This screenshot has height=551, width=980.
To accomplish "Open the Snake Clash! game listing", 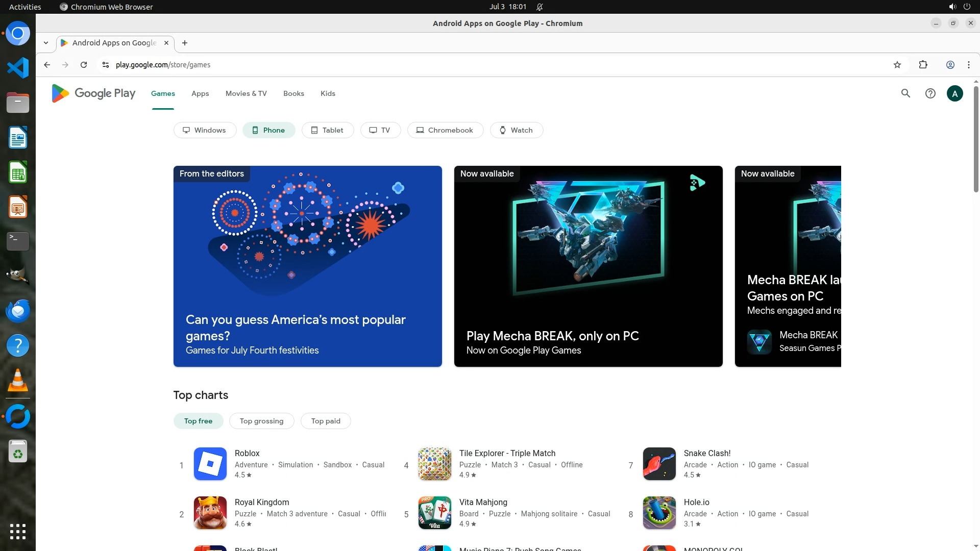I will click(707, 453).
